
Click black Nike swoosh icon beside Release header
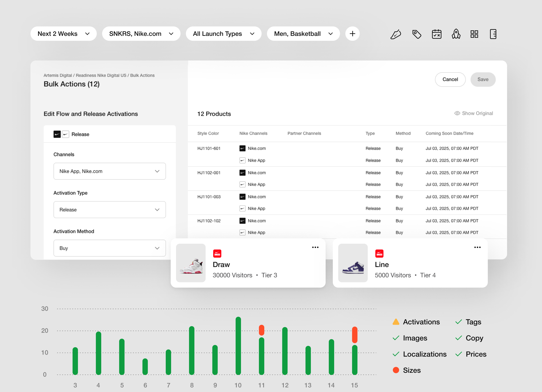coord(57,134)
